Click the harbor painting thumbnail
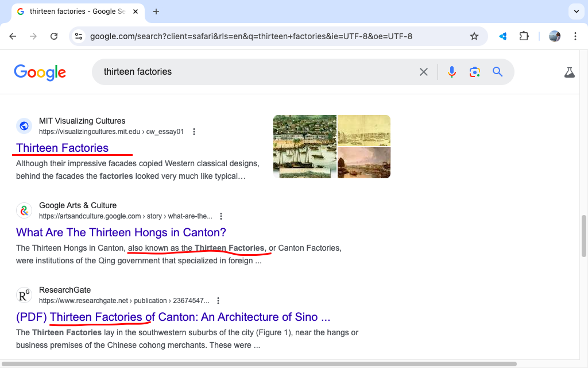This screenshot has width=588, height=368. [x=304, y=147]
